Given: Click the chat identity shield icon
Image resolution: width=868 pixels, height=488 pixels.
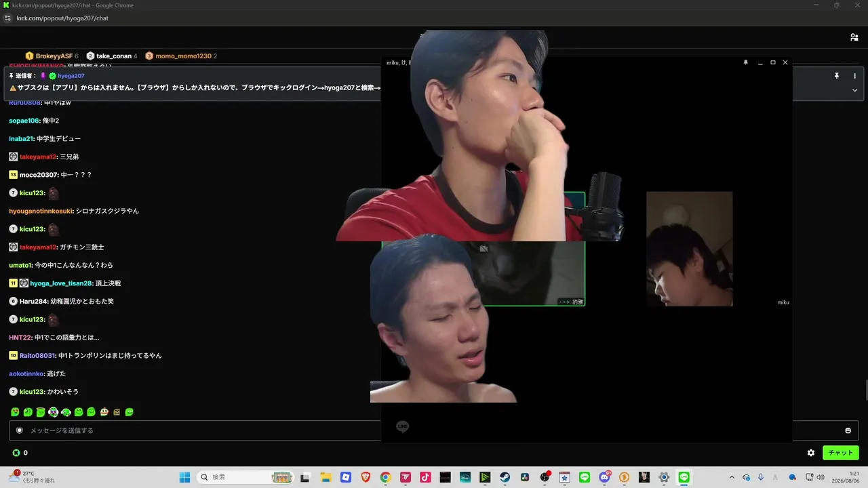Looking at the screenshot, I should [x=20, y=430].
